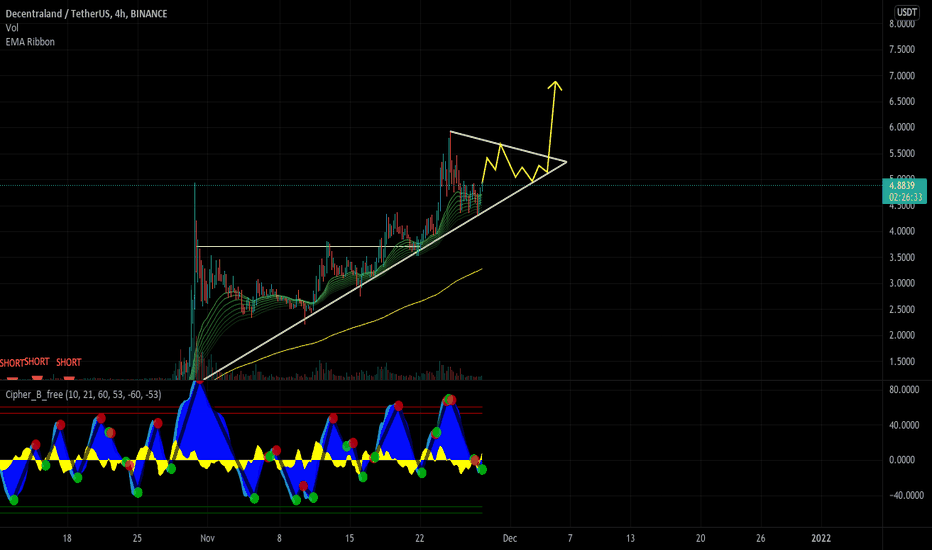Click the Decentraland / TetherUS chart title

(x=86, y=14)
